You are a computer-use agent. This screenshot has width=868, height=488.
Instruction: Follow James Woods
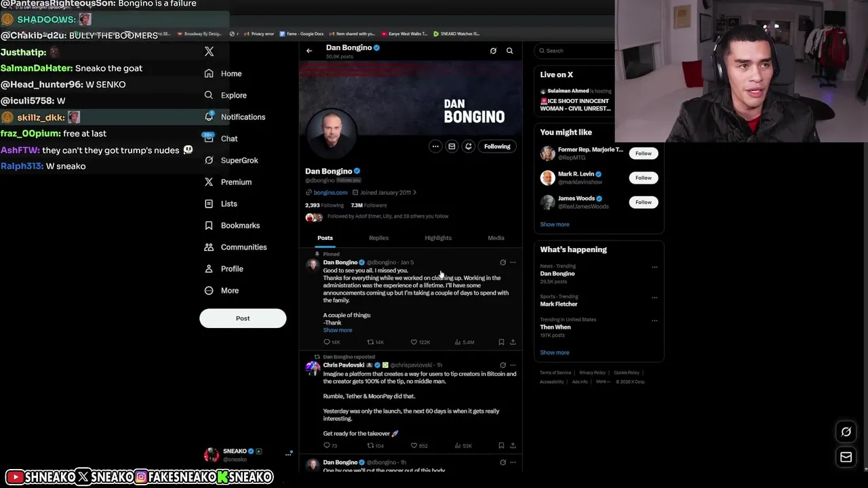[644, 202]
